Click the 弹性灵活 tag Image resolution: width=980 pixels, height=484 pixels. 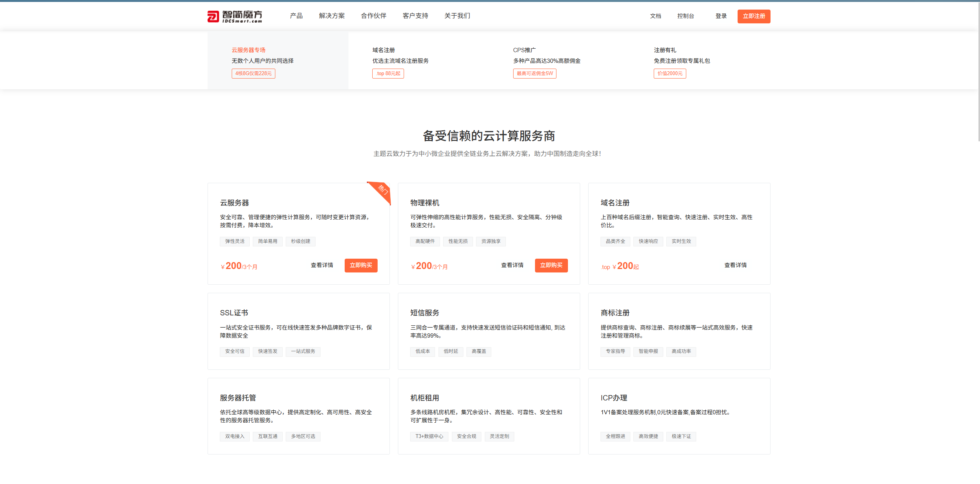(x=235, y=241)
